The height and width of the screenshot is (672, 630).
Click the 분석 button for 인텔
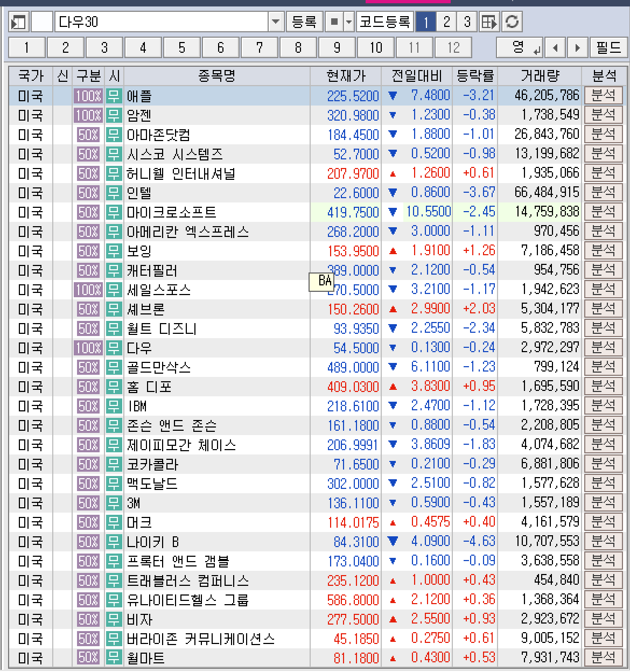[603, 193]
